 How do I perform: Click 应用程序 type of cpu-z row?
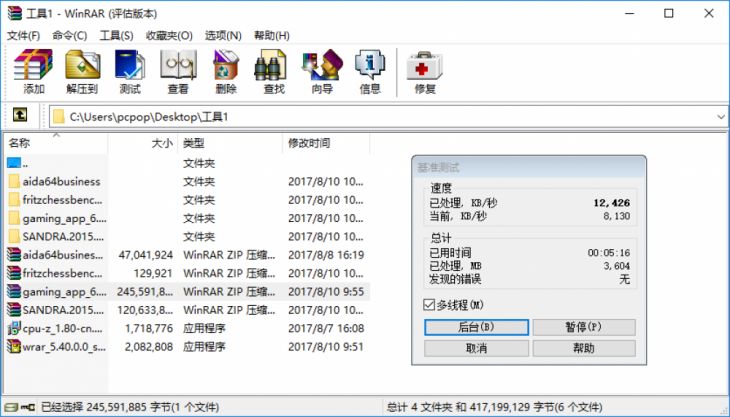tap(204, 328)
